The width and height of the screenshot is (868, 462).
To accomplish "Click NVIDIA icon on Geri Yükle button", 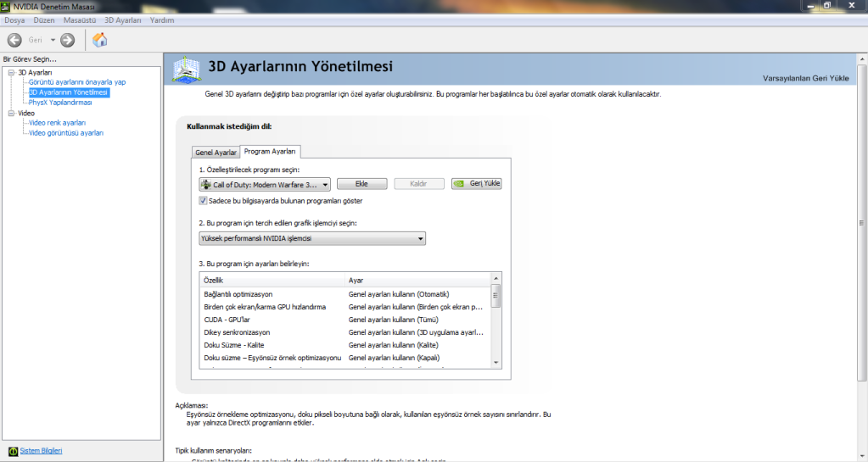I will [459, 184].
